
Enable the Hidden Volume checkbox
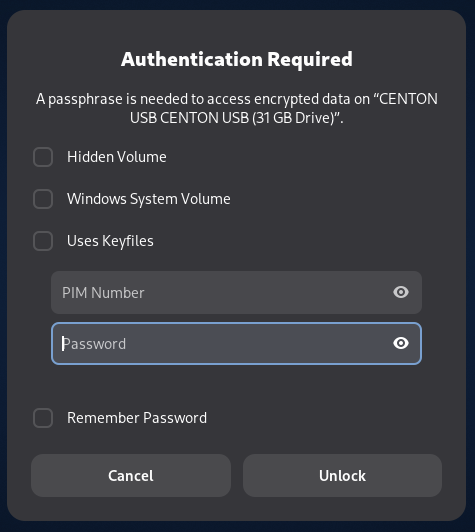pos(43,157)
